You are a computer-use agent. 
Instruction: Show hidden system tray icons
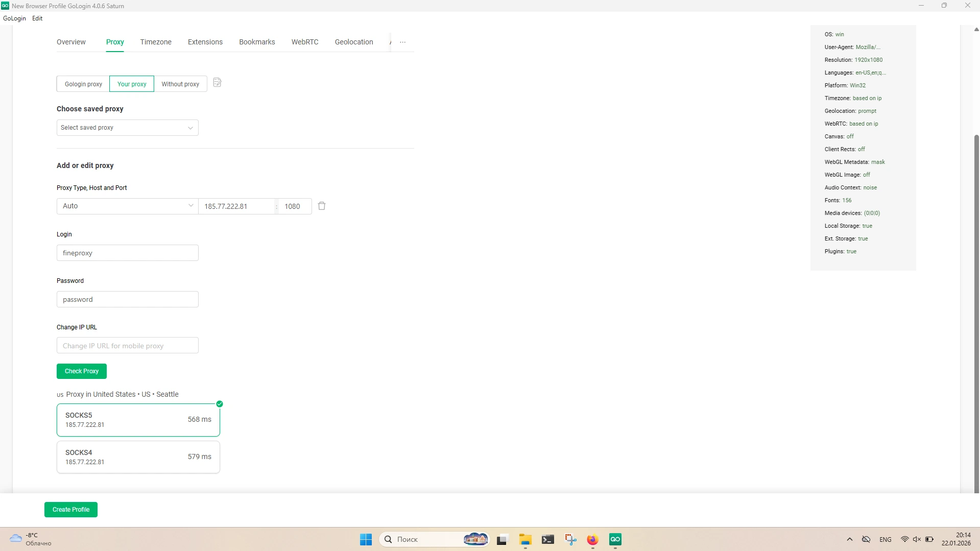tap(850, 539)
